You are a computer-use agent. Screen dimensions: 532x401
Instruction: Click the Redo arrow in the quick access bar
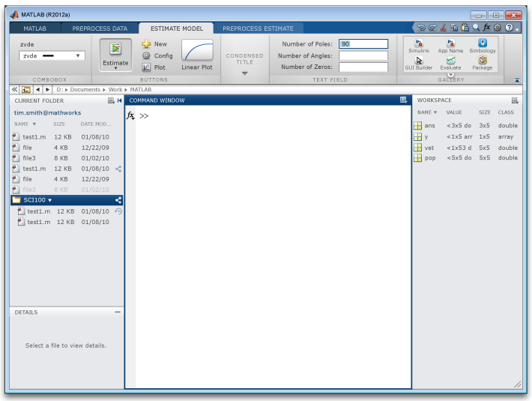click(432, 28)
